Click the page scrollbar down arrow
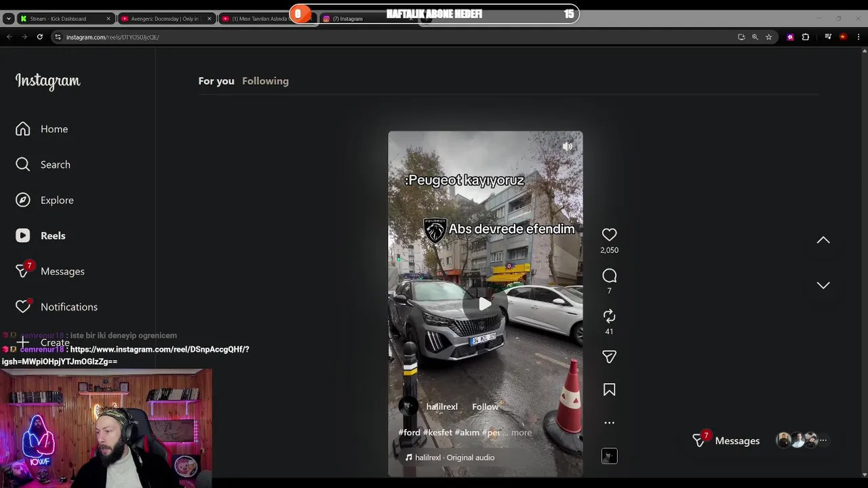 point(863,475)
